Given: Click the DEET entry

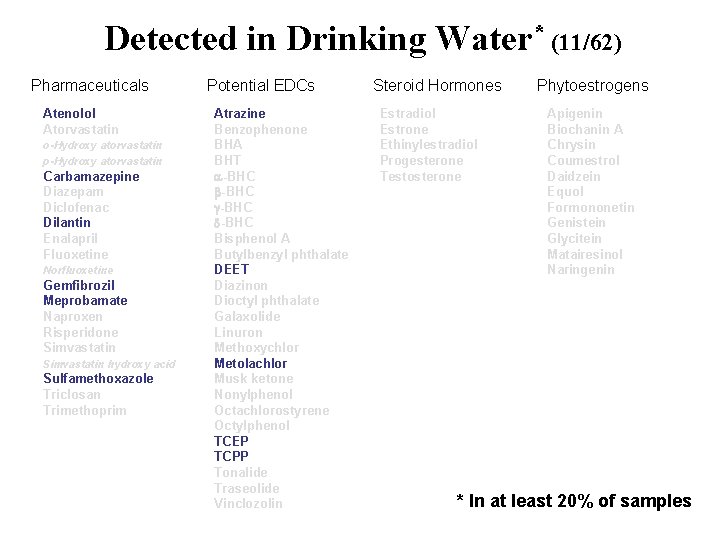Looking at the screenshot, I should [231, 270].
